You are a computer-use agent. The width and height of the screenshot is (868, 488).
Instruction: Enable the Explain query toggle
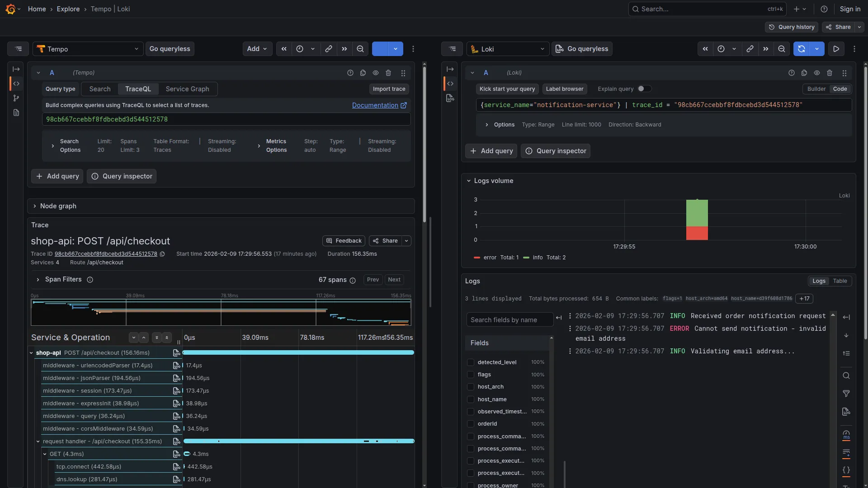(x=645, y=89)
